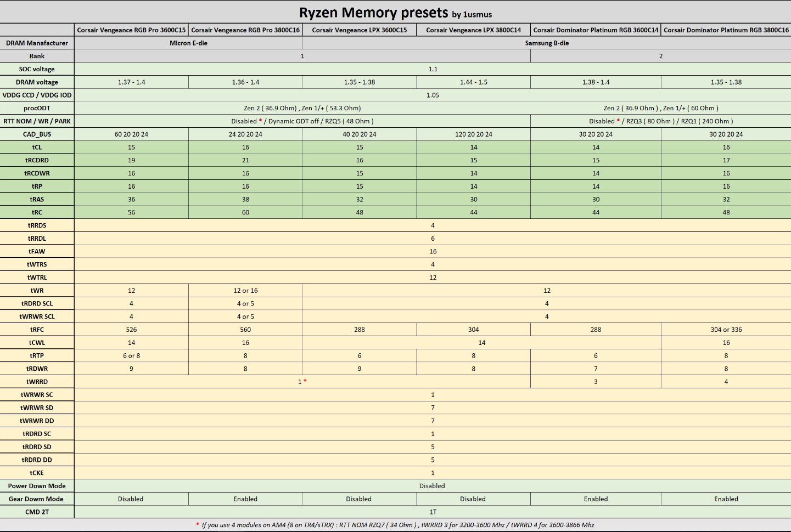Select the RTT cell containing "RZQ5 ( 48 Ohm )"
Image resolution: width=791 pixels, height=532 pixels.
[302, 121]
